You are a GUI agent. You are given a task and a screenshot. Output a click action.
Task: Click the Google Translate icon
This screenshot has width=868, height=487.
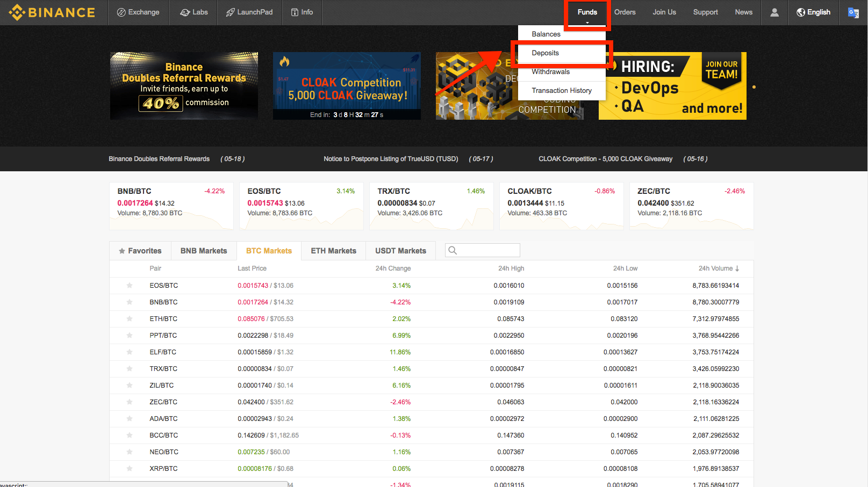853,12
